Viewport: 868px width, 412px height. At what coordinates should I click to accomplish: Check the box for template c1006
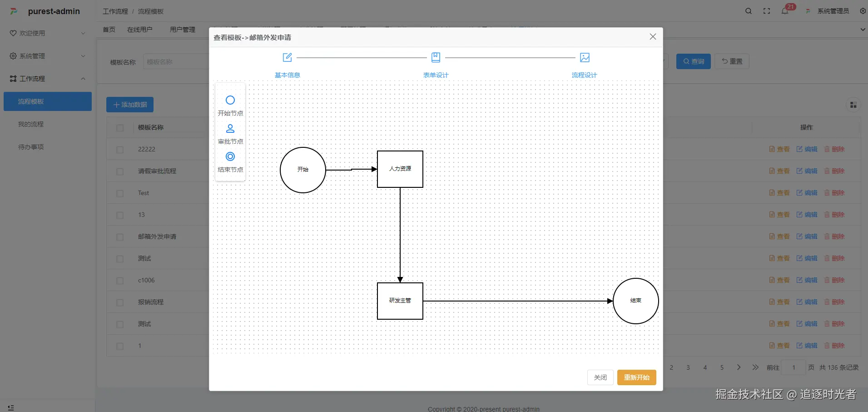(x=120, y=281)
